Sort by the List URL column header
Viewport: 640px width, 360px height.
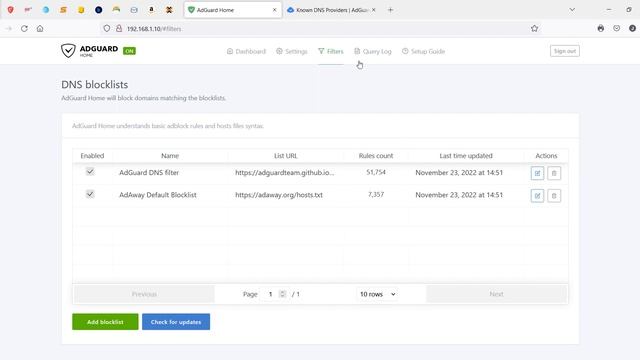(x=286, y=156)
